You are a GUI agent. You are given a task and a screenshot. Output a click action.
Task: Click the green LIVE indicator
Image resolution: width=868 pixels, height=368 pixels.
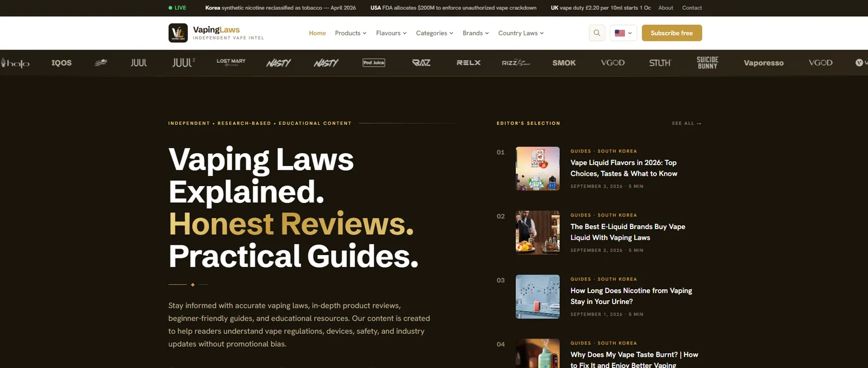[177, 8]
